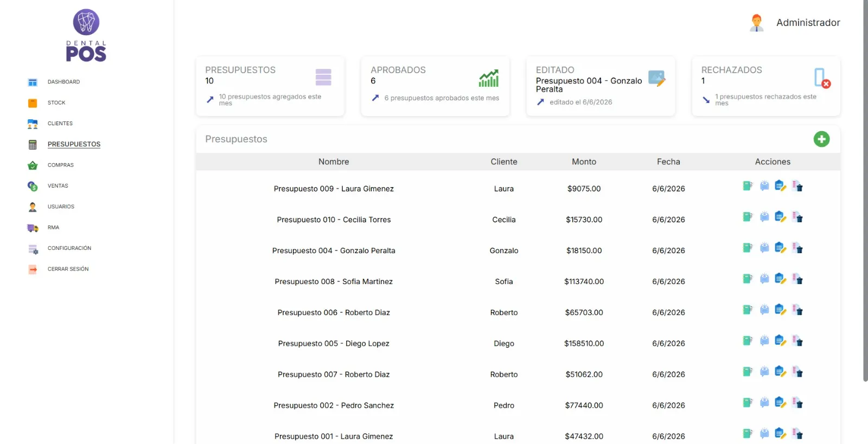868x444 pixels.
Task: Open the Dashboard menu item
Action: 63,82
